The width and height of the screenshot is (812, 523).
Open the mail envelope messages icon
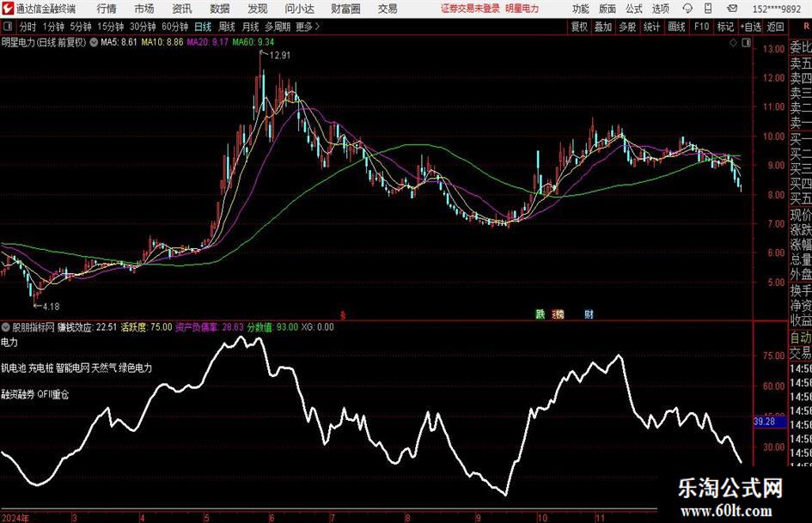732,9
